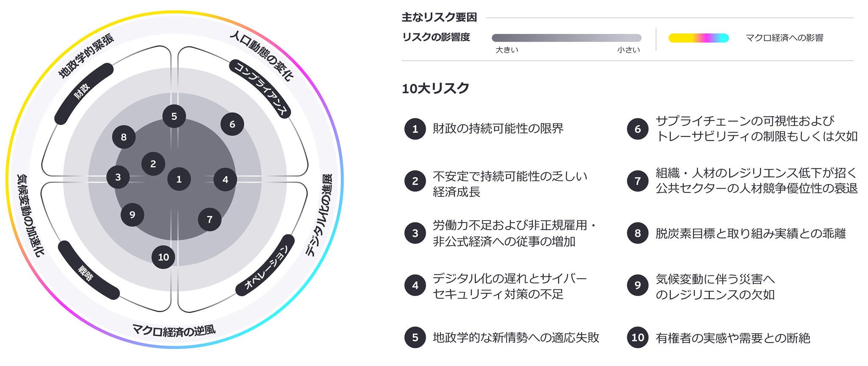Open legend item 脱炭素目標と取り組み実績との乖離
Viewport: 868px width, 366px height.
click(750, 233)
